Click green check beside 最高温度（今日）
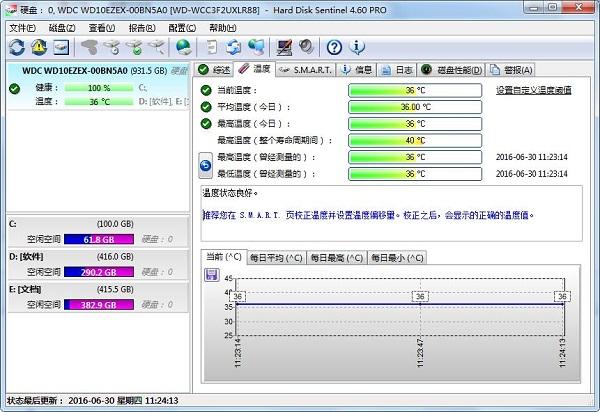Screen dimensions: 600x412 tap(206, 124)
